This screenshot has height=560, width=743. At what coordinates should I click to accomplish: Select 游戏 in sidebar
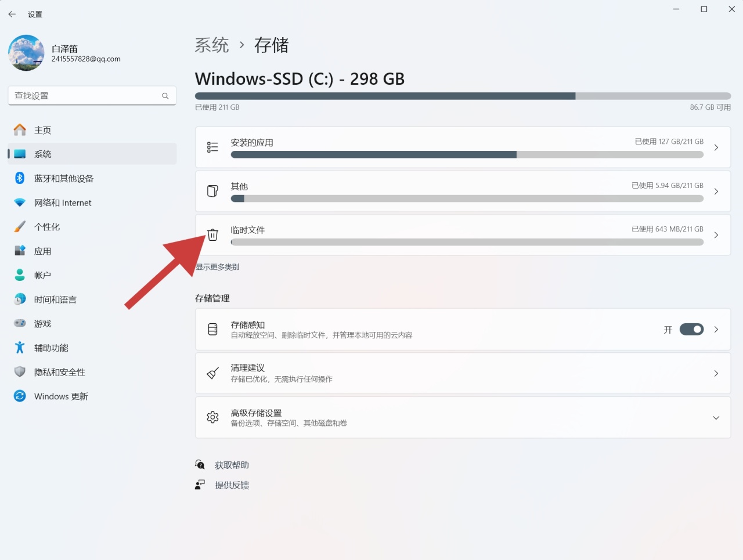tap(92, 323)
